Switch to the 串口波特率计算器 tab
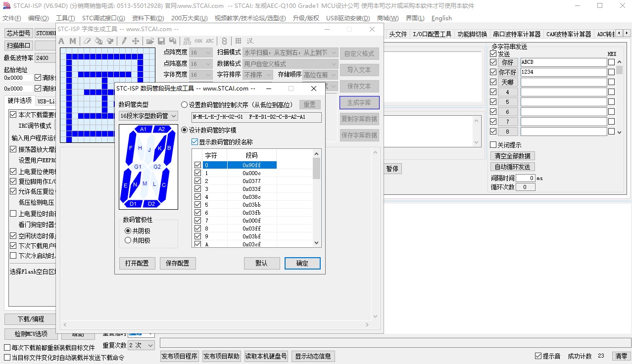Viewport: 632px width, 364px height. (x=517, y=34)
